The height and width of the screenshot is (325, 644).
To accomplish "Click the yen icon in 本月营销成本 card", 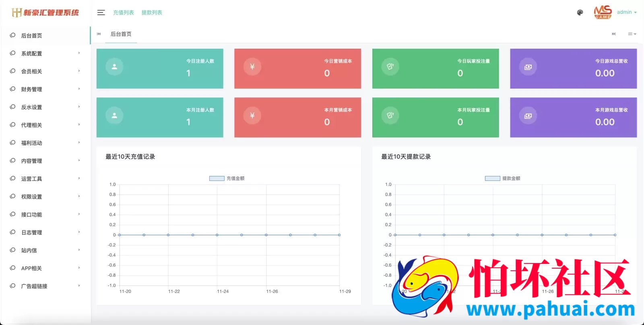I will click(252, 116).
